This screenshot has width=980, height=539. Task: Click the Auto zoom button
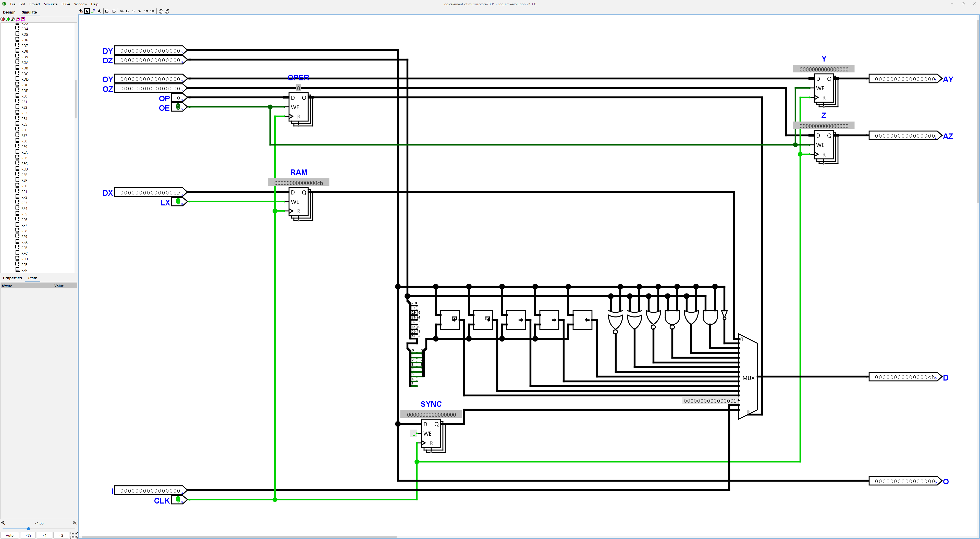[x=10, y=535]
